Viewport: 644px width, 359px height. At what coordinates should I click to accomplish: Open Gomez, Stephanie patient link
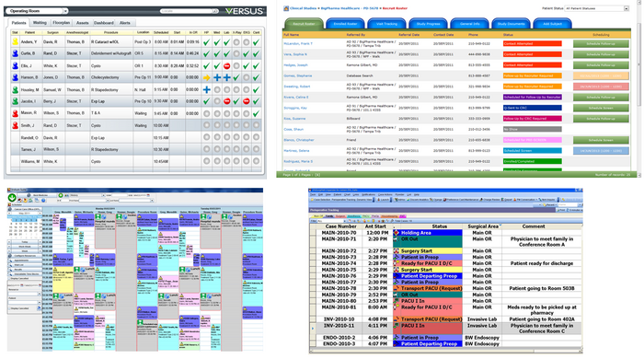[298, 75]
